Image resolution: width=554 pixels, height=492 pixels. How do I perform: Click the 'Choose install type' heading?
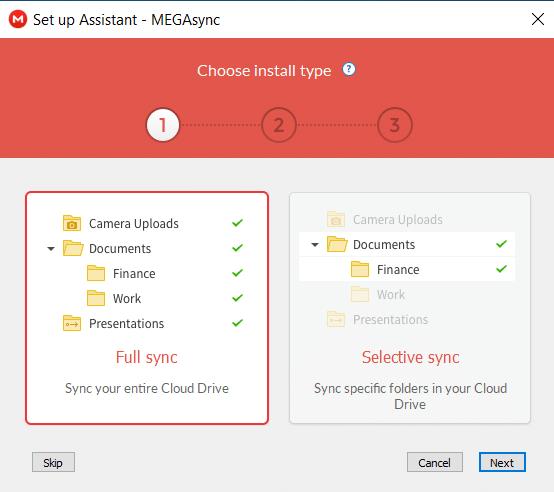264,71
